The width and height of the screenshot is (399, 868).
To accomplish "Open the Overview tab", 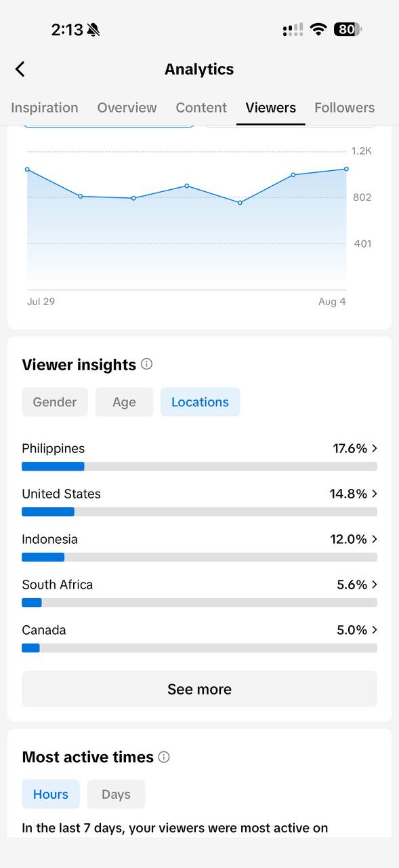I will pyautogui.click(x=127, y=108).
